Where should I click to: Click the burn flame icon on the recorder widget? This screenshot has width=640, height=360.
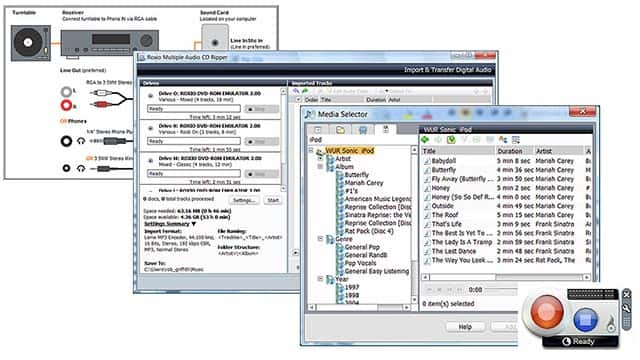pos(611,324)
